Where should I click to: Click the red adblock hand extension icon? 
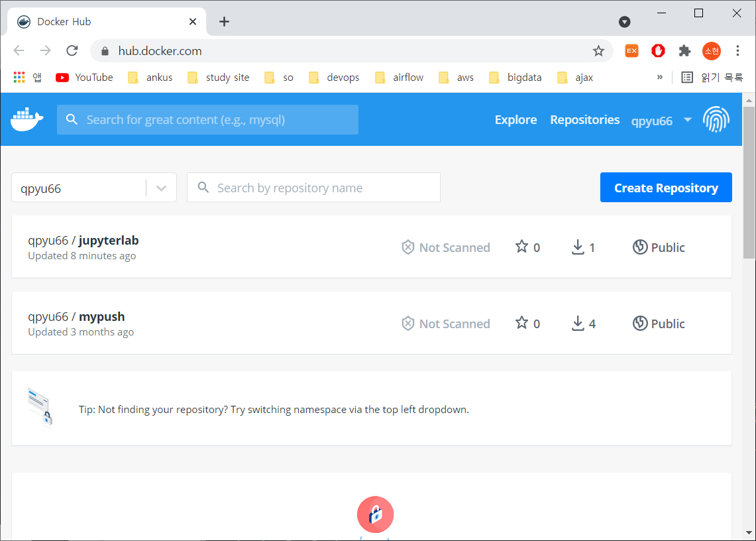coord(658,50)
